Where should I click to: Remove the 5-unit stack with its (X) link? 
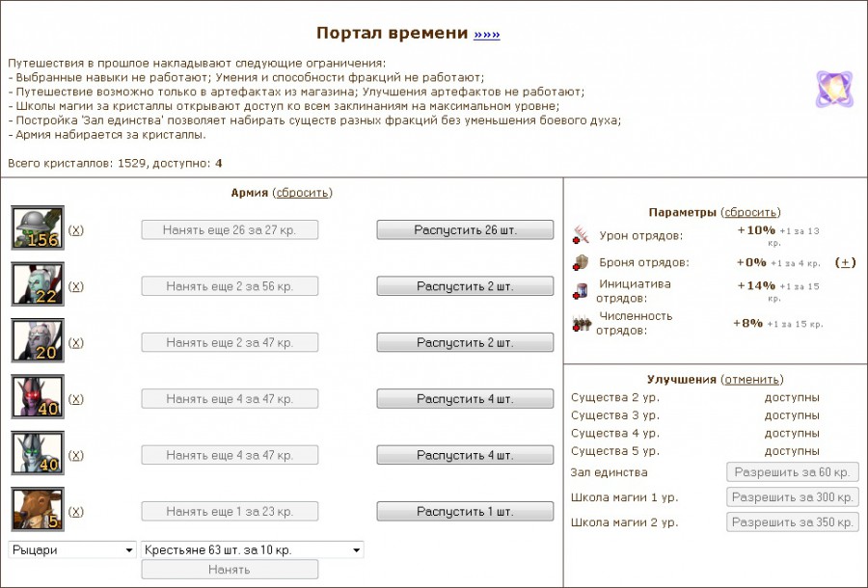[76, 512]
